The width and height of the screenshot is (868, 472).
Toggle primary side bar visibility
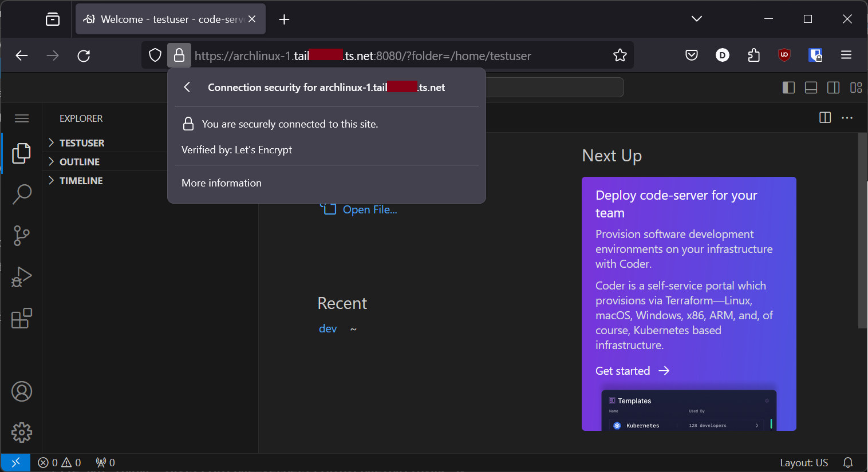click(788, 88)
